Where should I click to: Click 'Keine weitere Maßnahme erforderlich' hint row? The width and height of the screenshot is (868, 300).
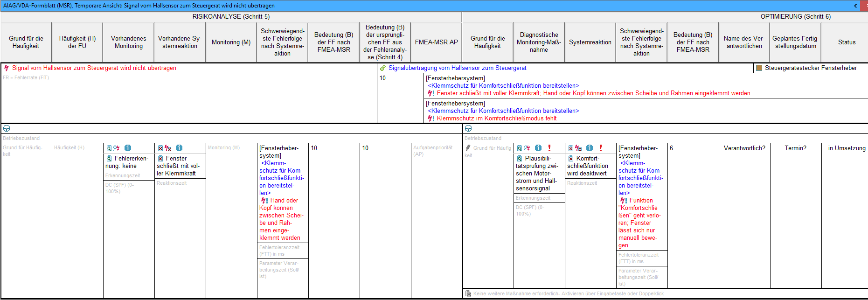click(x=666, y=294)
